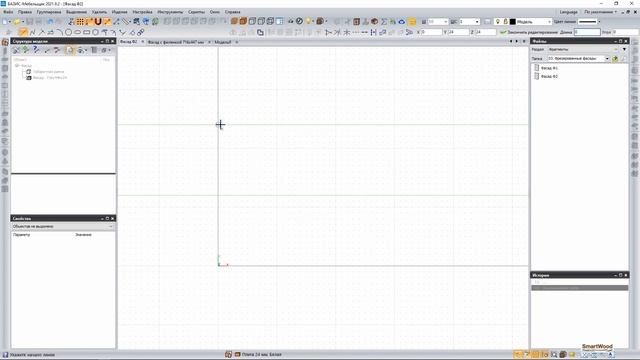Click the open folder icon
Viewport: 640px width, 360px height.
coord(17,21)
